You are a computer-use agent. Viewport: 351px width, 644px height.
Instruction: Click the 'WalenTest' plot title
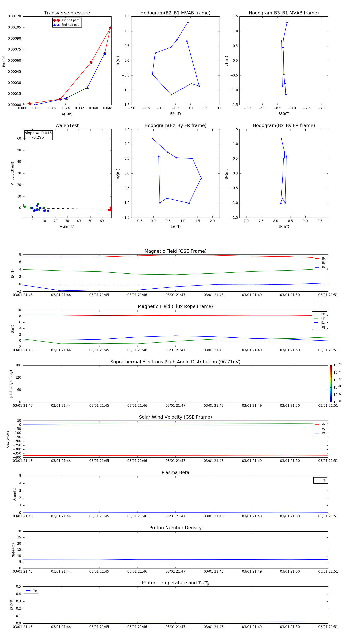(67, 125)
